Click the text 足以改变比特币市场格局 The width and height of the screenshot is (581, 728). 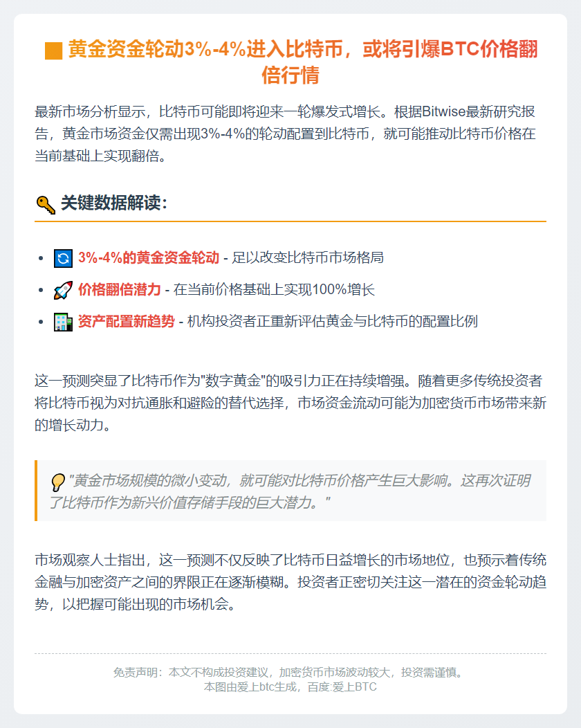point(308,257)
